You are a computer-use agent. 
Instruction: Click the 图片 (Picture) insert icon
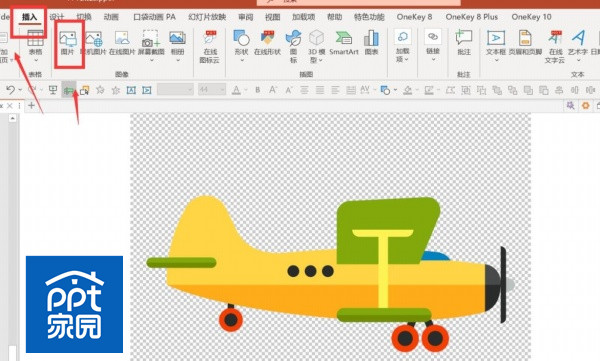tap(68, 43)
